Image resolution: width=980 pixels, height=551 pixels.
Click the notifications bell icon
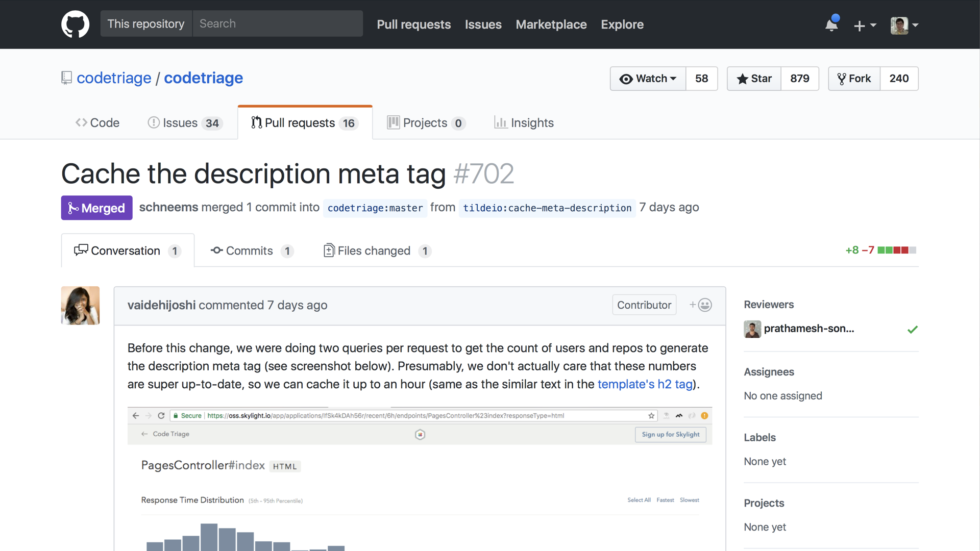[831, 24]
